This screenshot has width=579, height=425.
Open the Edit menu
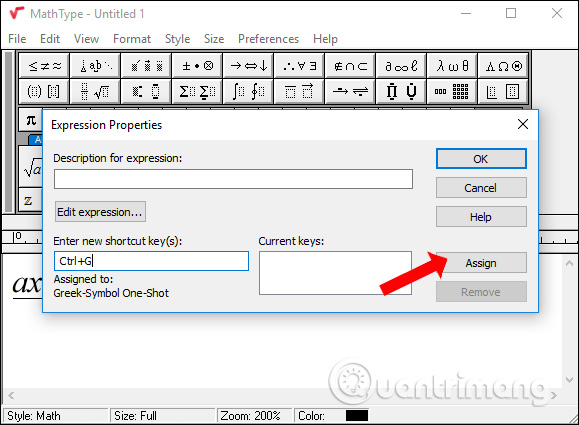(x=50, y=39)
